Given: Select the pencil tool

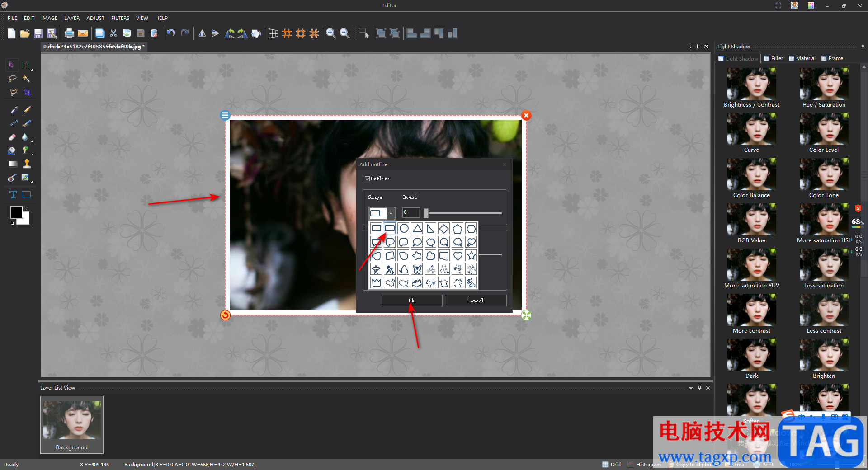Looking at the screenshot, I should pyautogui.click(x=27, y=110).
